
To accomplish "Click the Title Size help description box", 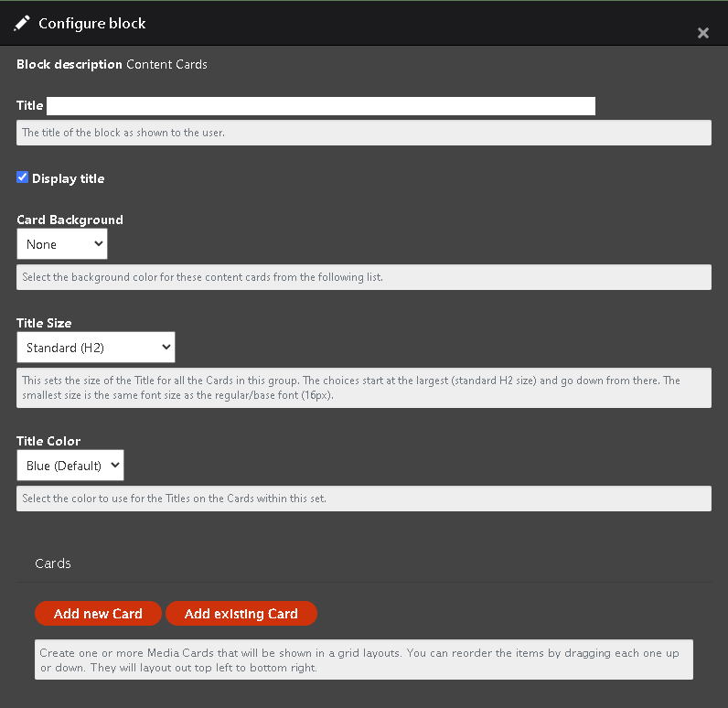I will 364,388.
